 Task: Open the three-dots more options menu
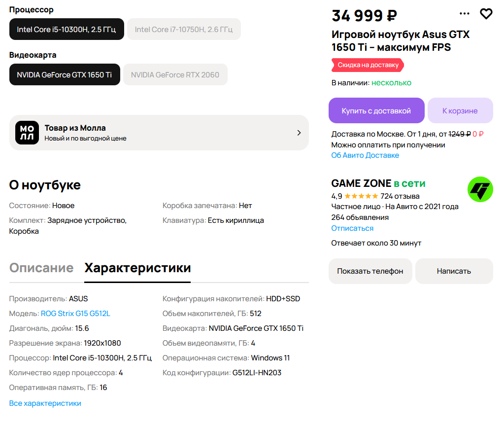(x=464, y=14)
